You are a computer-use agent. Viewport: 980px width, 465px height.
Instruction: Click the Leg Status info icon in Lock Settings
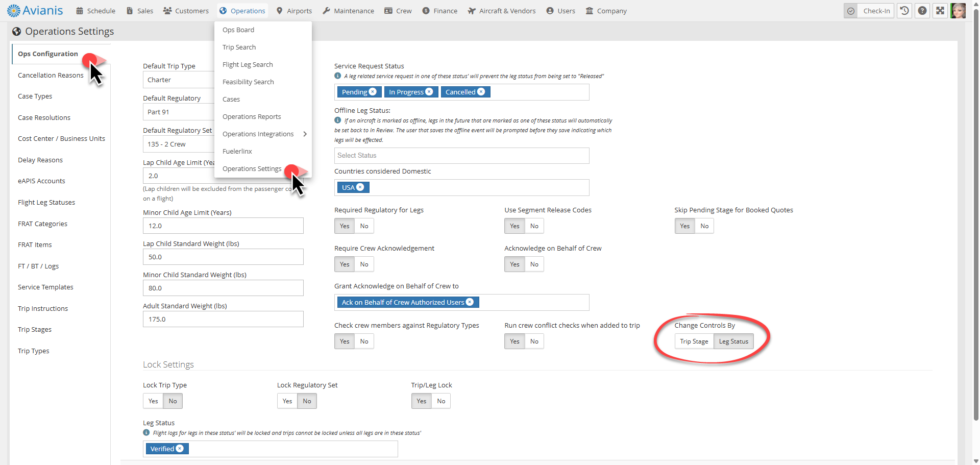(146, 432)
